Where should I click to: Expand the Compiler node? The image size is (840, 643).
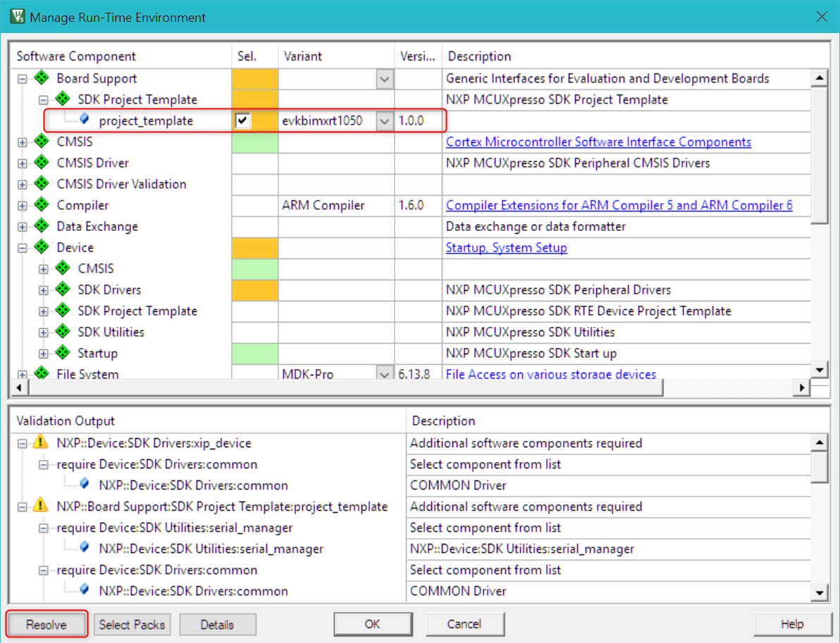click(22, 206)
